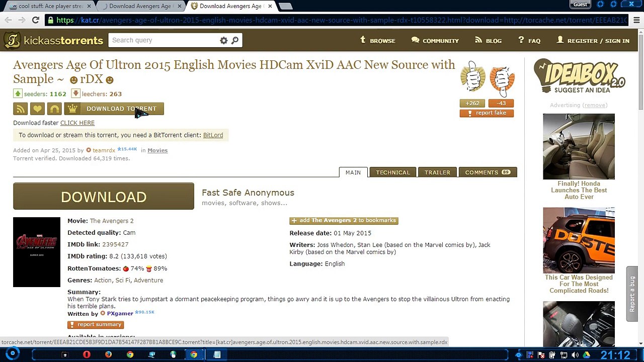Click the -43 negative votes button
The image size is (644, 362).
point(501,103)
